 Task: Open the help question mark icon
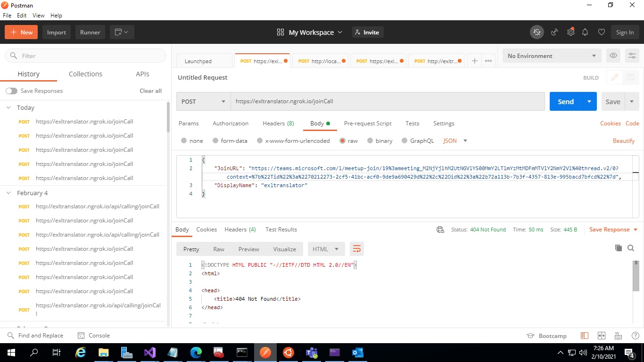[634, 336]
